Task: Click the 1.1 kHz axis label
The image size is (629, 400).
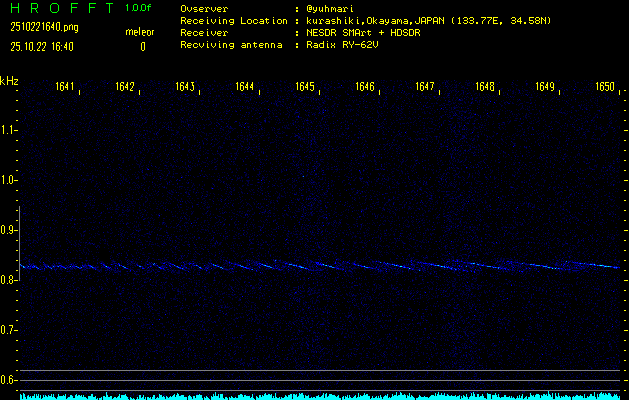Action: [x=9, y=130]
